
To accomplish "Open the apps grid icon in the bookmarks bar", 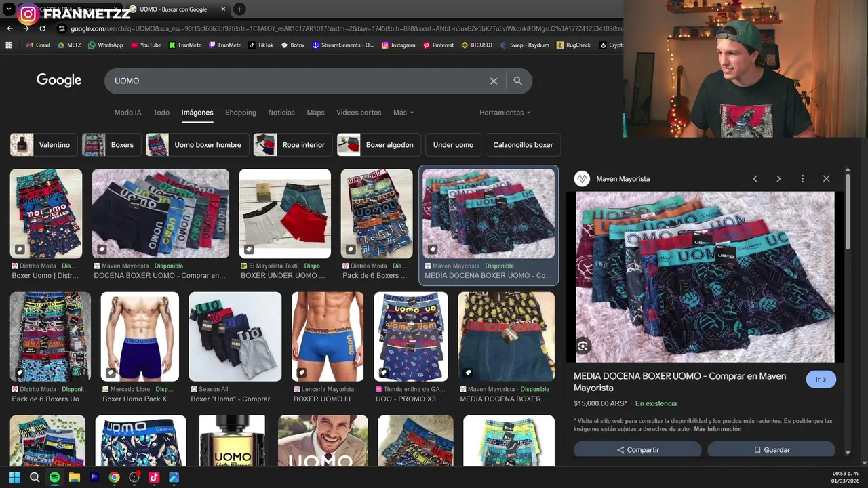I will (x=9, y=45).
